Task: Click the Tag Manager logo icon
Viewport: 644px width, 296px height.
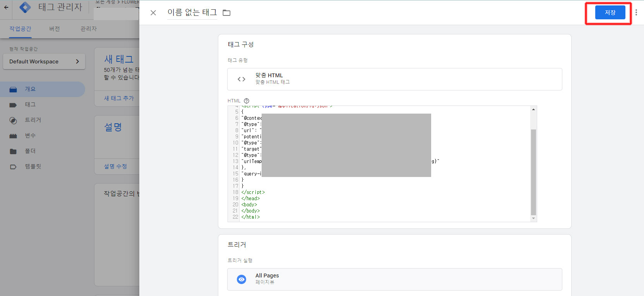Action: pos(25,7)
